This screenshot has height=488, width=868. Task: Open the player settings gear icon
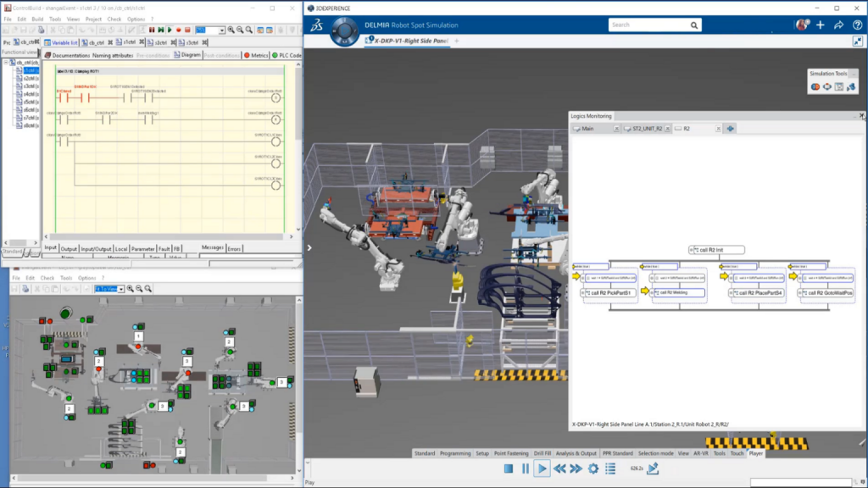point(593,469)
